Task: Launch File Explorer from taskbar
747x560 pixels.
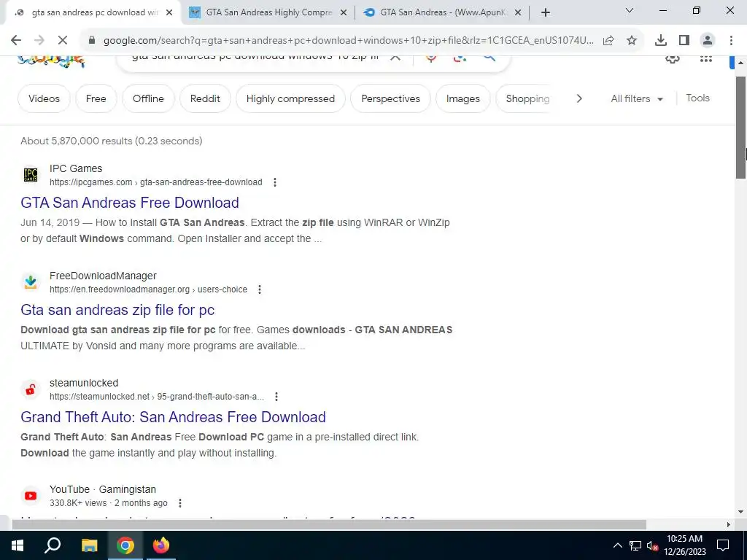Action: [x=89, y=545]
